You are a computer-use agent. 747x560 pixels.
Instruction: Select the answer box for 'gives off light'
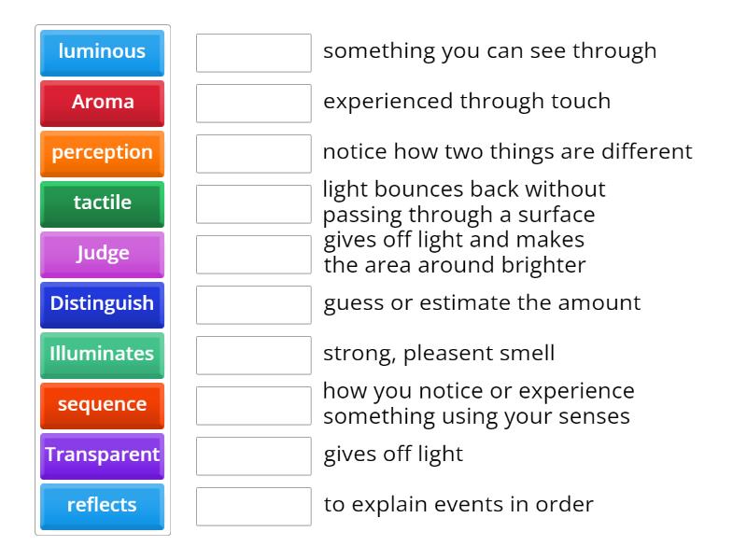coord(253,455)
